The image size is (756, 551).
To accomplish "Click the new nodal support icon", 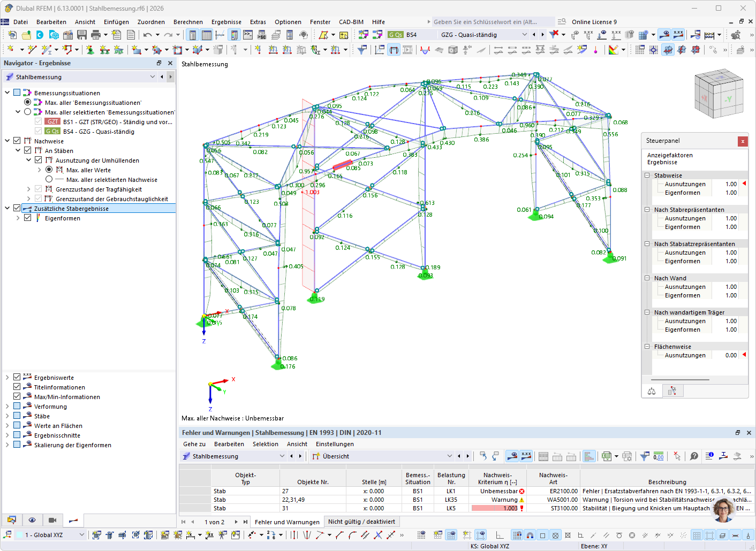I will tap(90, 50).
